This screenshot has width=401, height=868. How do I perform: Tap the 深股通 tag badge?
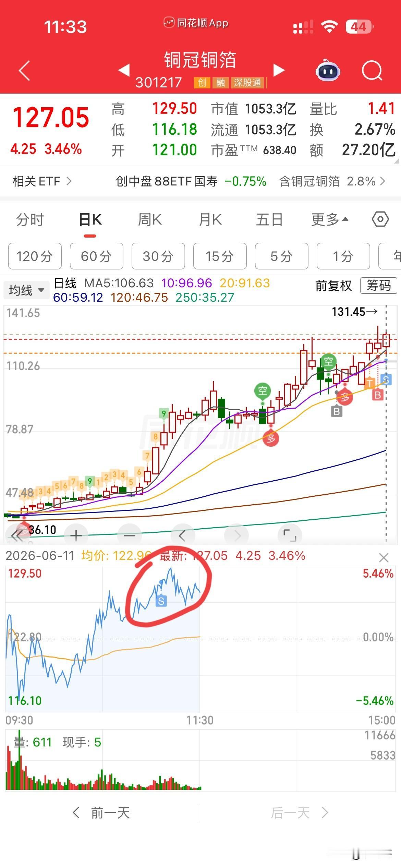[x=247, y=83]
